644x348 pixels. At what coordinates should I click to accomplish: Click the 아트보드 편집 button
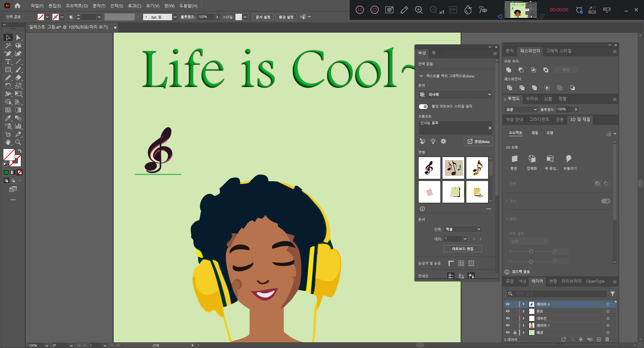coord(463,249)
